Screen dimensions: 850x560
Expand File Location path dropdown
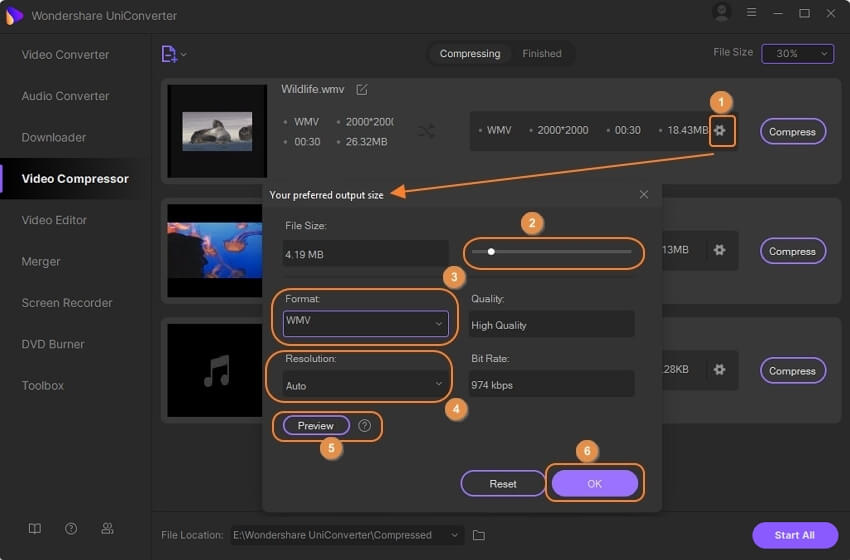(x=454, y=536)
